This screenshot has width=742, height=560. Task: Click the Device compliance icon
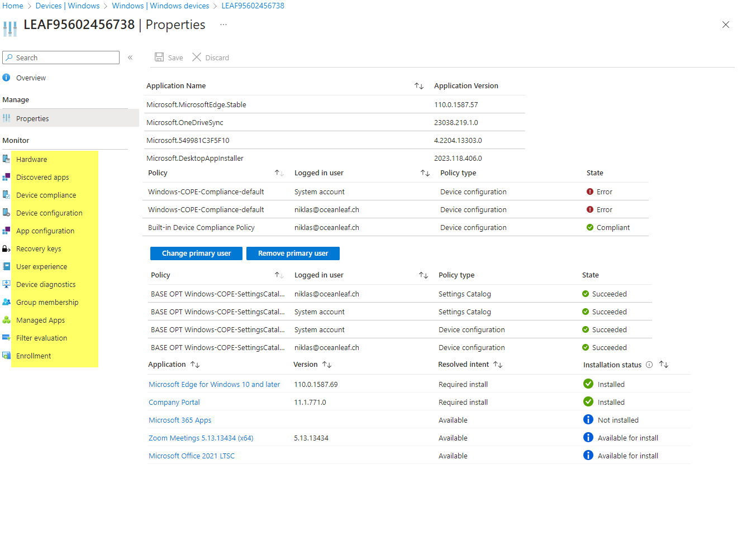tap(6, 195)
